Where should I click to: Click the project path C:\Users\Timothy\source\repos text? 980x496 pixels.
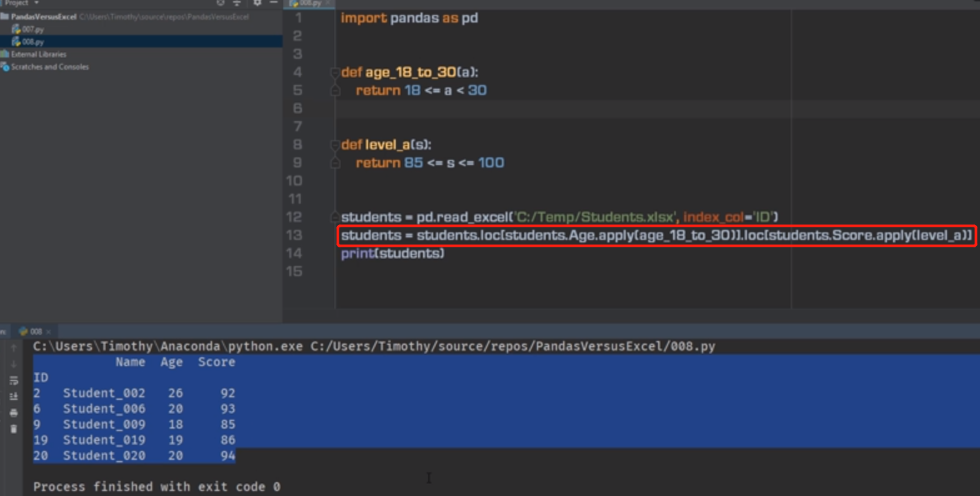[164, 17]
